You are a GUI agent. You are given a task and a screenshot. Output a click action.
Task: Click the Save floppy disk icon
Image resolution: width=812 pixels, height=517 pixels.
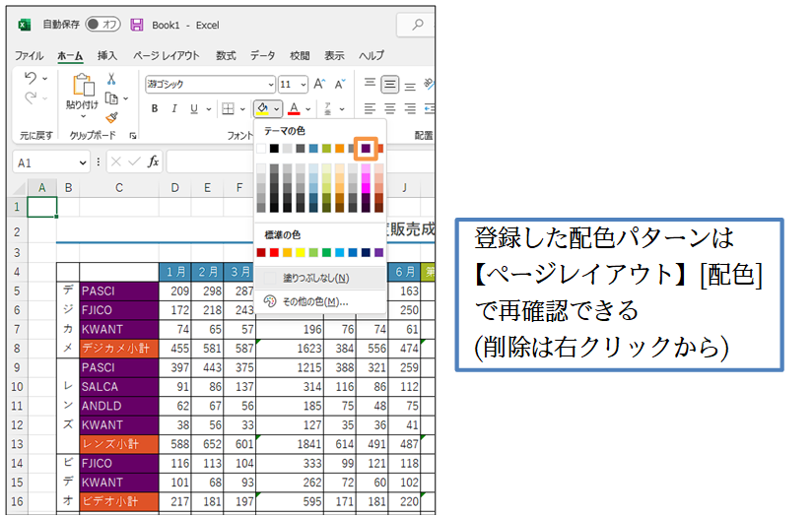(x=137, y=24)
